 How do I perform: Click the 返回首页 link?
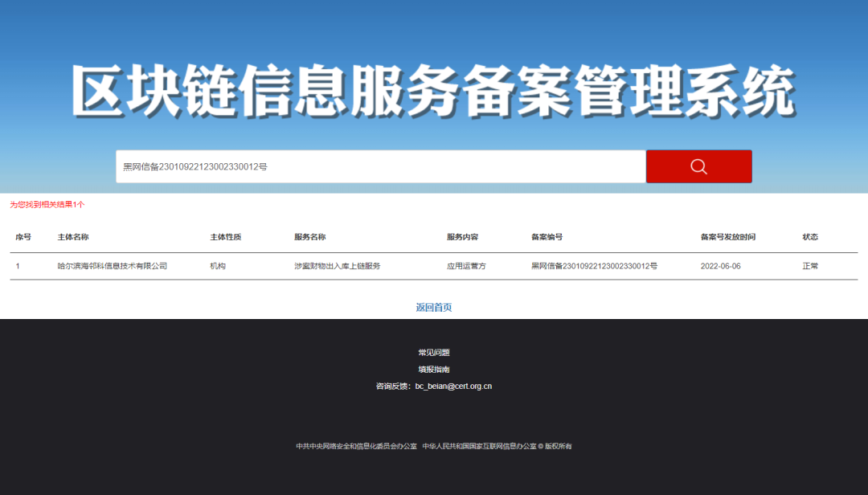click(x=433, y=308)
